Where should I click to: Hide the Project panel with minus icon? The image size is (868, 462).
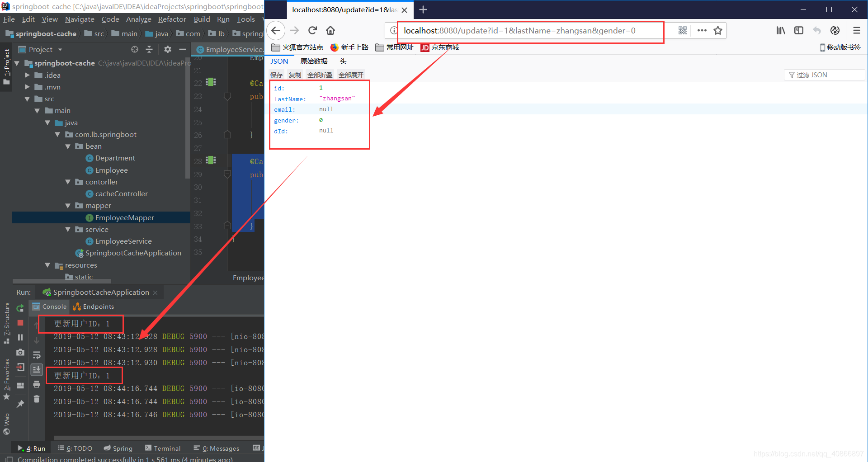[183, 49]
